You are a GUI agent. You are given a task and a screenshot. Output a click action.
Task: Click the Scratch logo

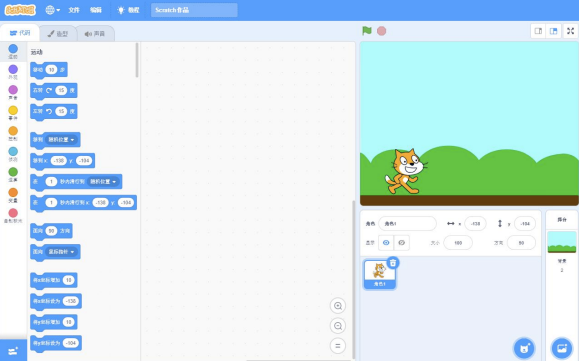[20, 10]
